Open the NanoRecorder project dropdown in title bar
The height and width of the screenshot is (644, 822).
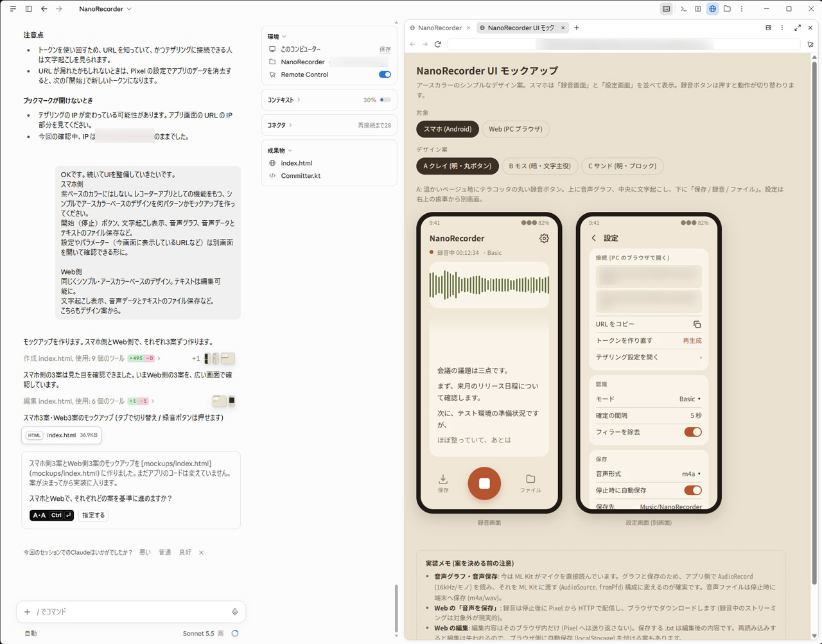(x=105, y=9)
